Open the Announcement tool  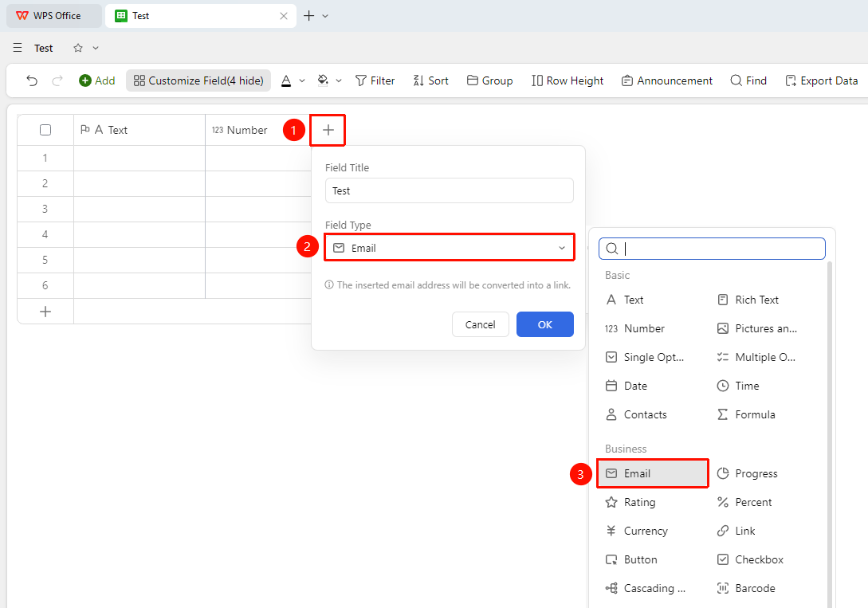pyautogui.click(x=667, y=80)
